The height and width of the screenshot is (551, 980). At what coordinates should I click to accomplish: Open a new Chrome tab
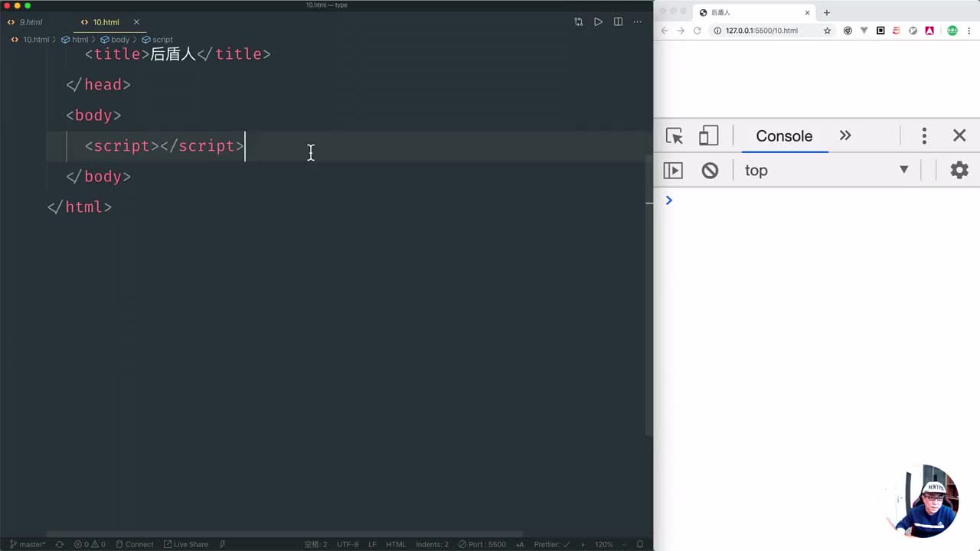click(x=826, y=12)
